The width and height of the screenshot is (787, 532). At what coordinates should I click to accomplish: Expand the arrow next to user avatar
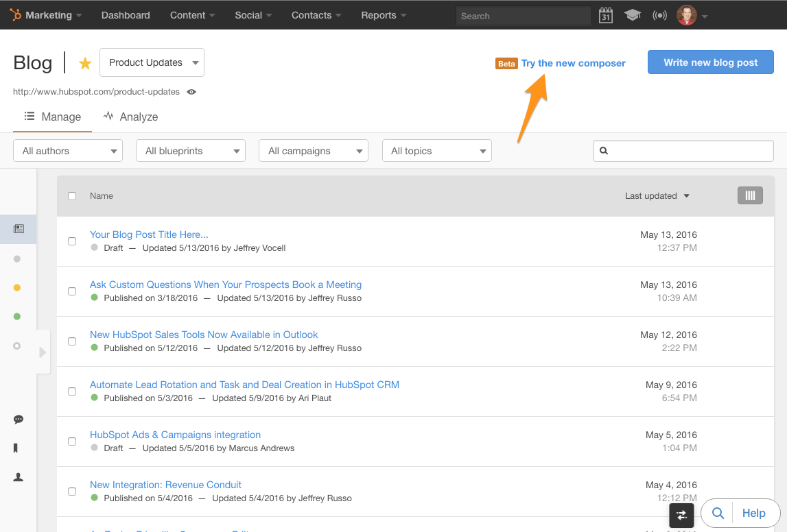pyautogui.click(x=705, y=16)
